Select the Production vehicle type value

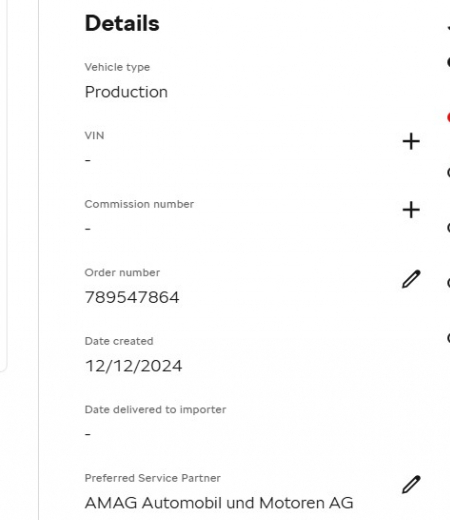126,92
